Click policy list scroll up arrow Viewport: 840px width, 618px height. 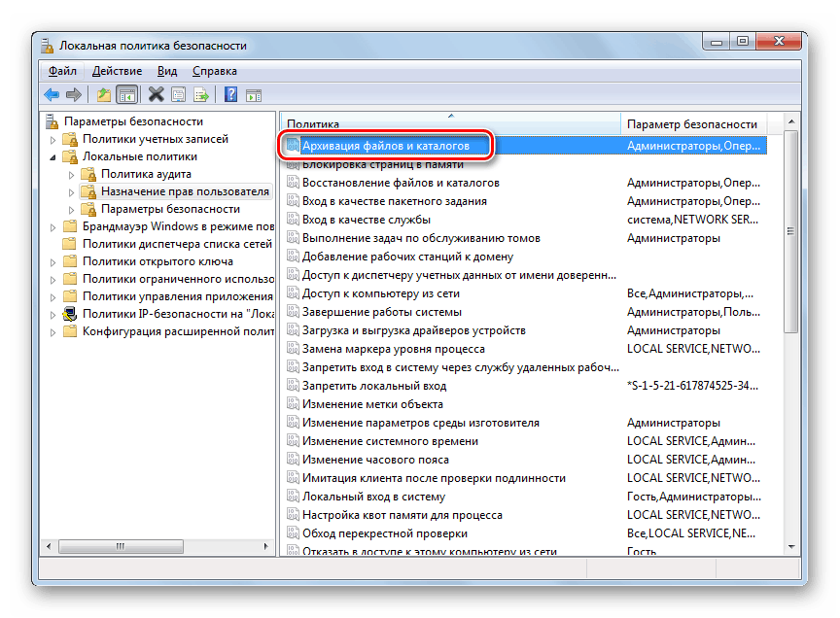(790, 122)
